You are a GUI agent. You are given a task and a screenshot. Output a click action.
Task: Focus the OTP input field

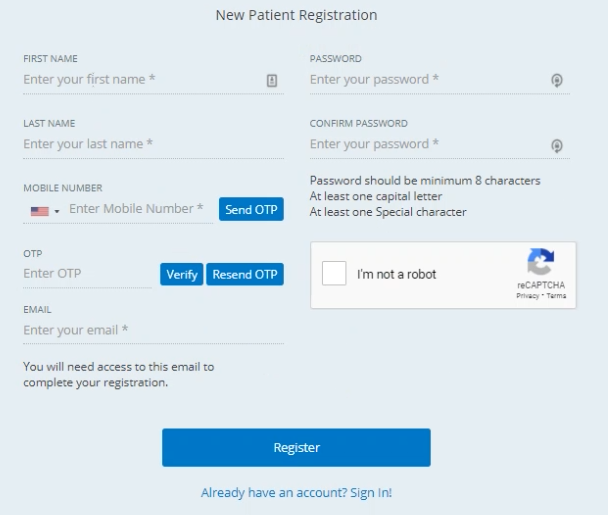coord(87,274)
